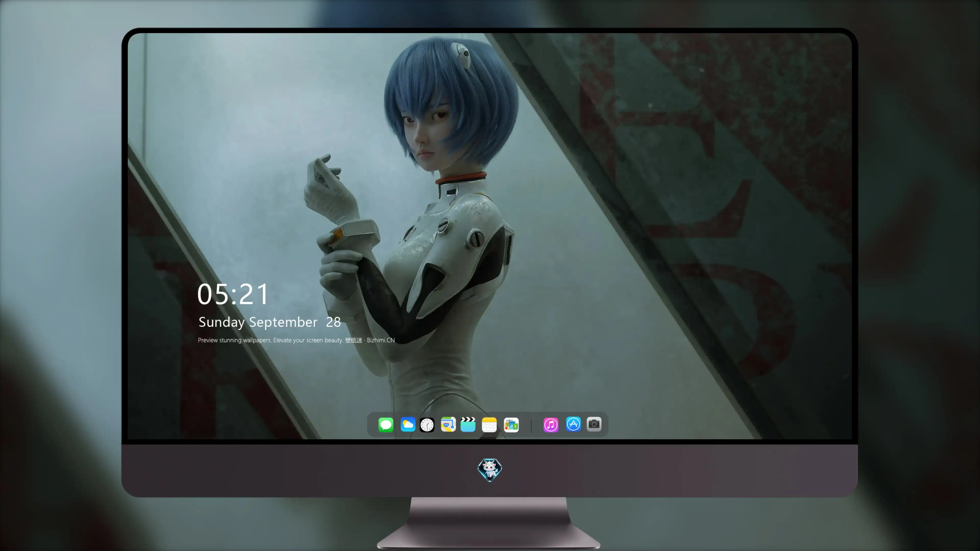Viewport: 980px width, 551px height.
Task: Launch the Weather app from the dock
Action: tap(408, 424)
